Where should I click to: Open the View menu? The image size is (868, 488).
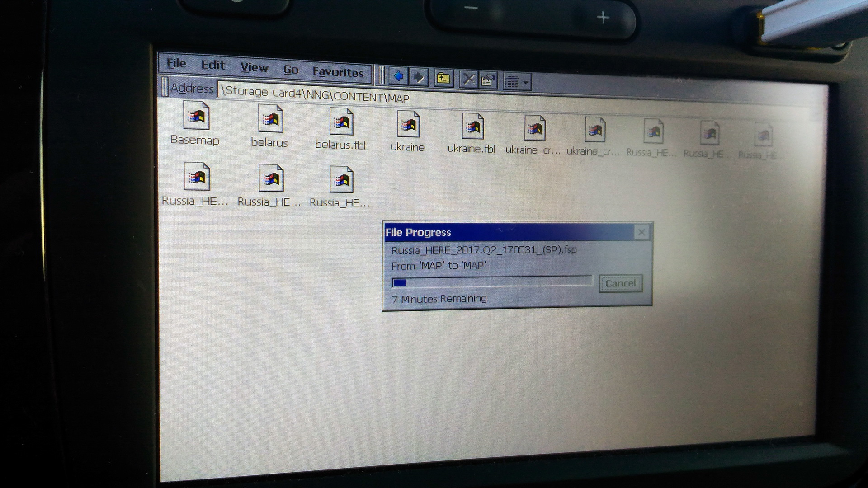(x=254, y=68)
